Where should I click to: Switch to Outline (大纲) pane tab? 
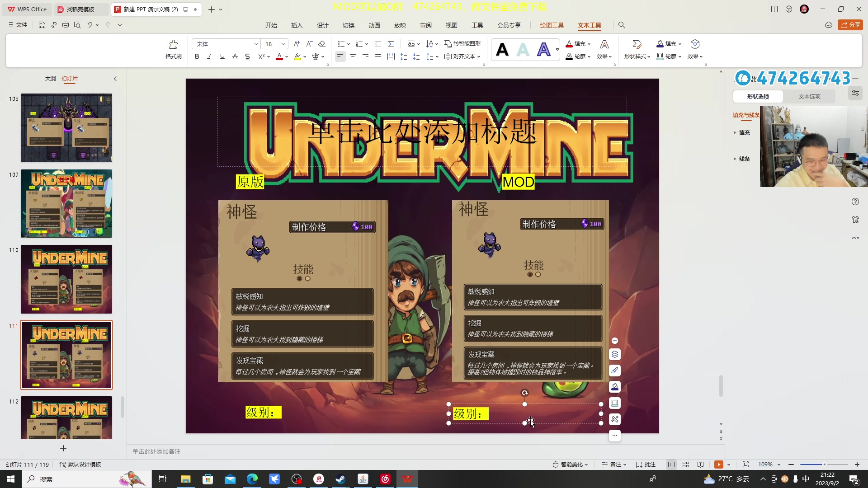click(x=50, y=79)
